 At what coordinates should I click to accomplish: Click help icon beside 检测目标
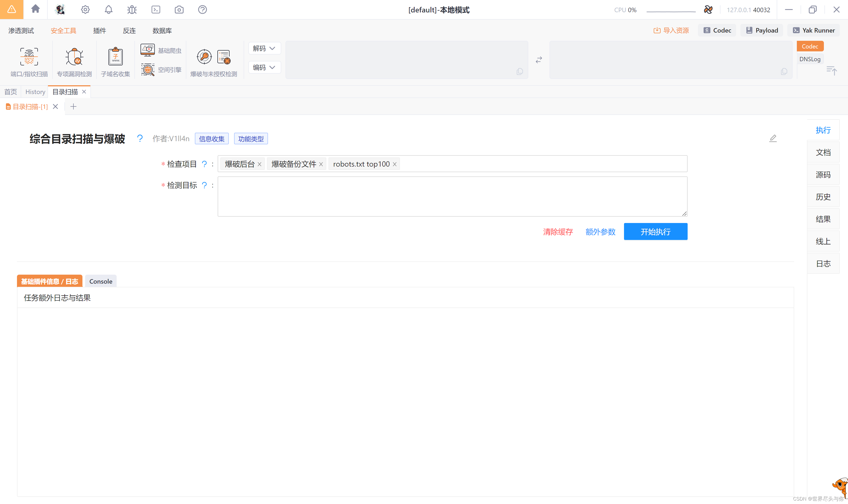[204, 185]
